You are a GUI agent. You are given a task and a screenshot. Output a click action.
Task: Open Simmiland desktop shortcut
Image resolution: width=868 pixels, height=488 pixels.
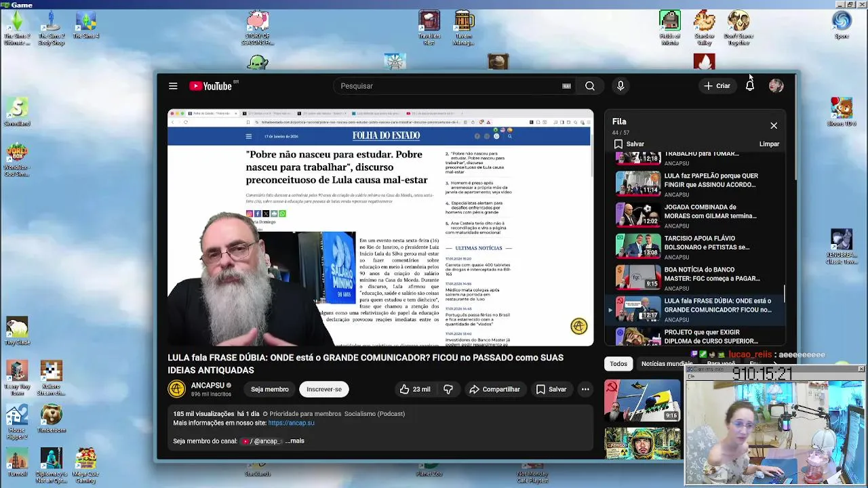(17, 112)
